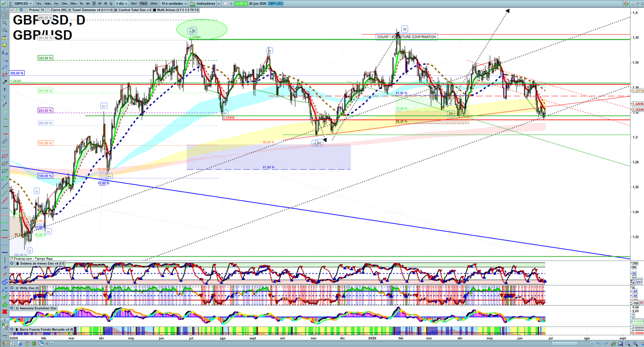Click the pencil chart icon at bottom-left corner
The image size is (644, 347).
click(x=4, y=343)
